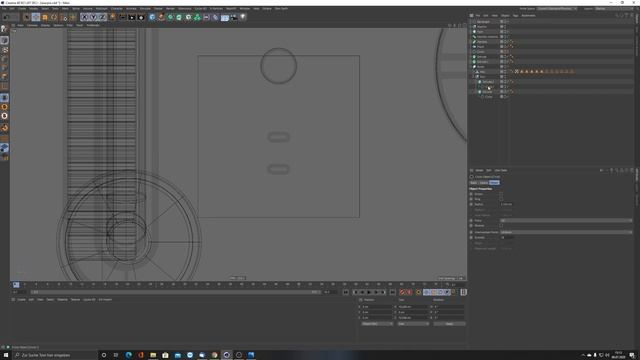Toggle the Z axis lock

click(x=102, y=17)
